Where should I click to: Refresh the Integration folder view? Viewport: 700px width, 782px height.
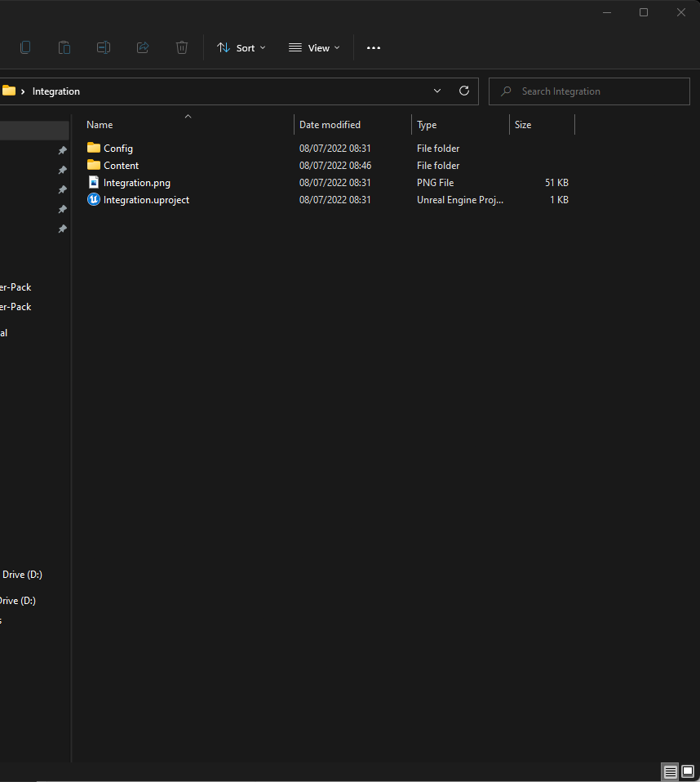click(464, 91)
